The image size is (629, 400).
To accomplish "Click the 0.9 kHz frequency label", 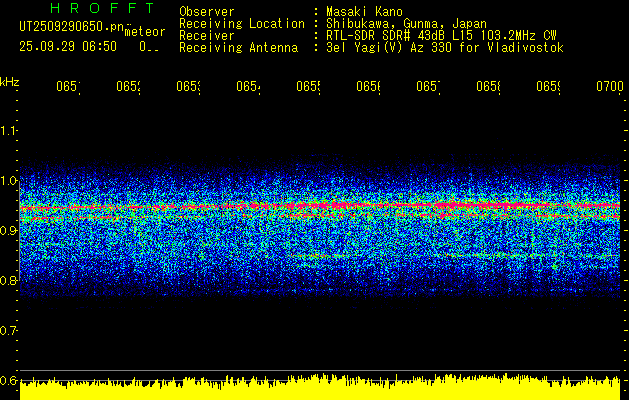I will point(9,231).
